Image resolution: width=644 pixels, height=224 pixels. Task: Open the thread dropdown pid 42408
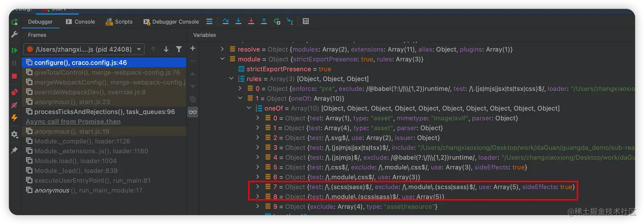click(x=83, y=49)
